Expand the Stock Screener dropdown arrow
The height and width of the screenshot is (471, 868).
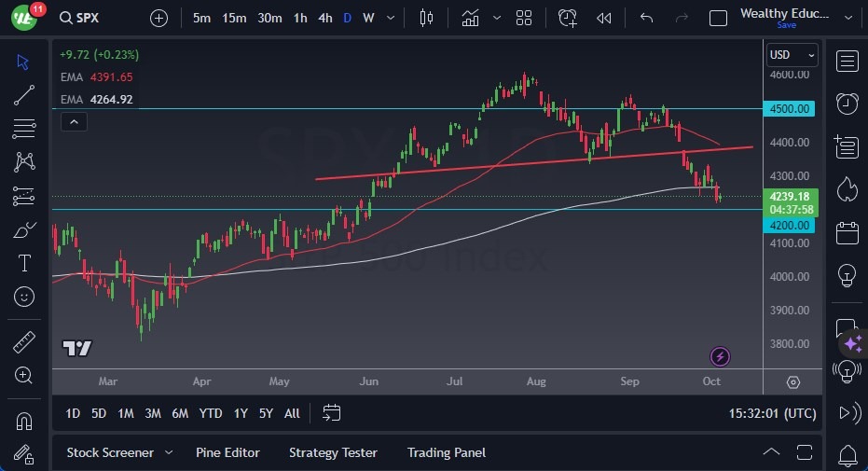(169, 452)
